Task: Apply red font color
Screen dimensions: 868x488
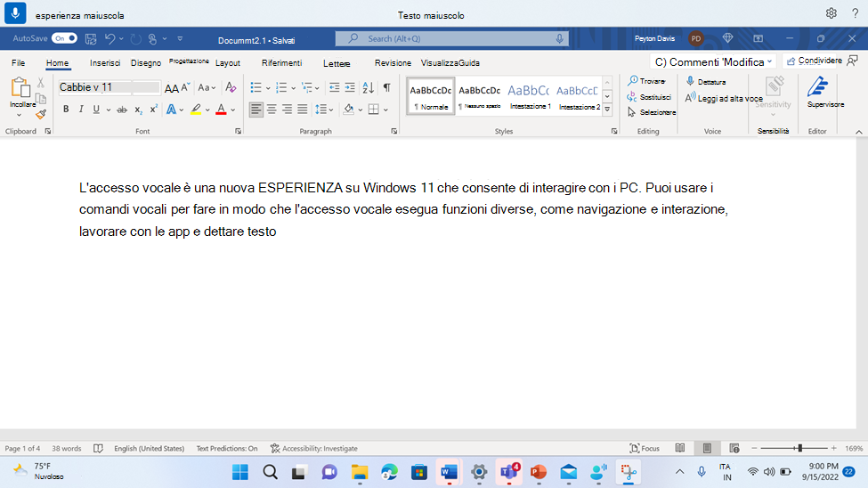Action: (221, 110)
